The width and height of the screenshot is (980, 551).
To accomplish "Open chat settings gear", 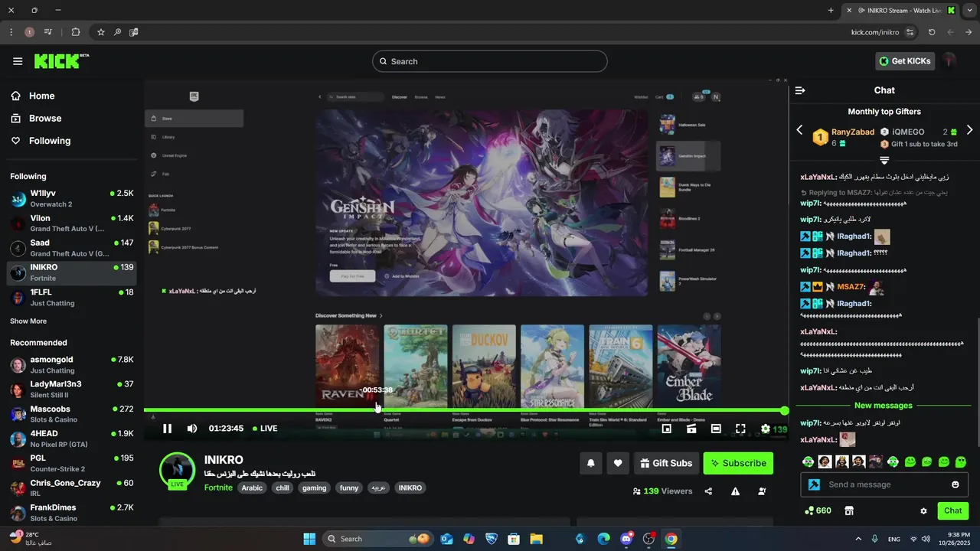I will click(x=923, y=511).
